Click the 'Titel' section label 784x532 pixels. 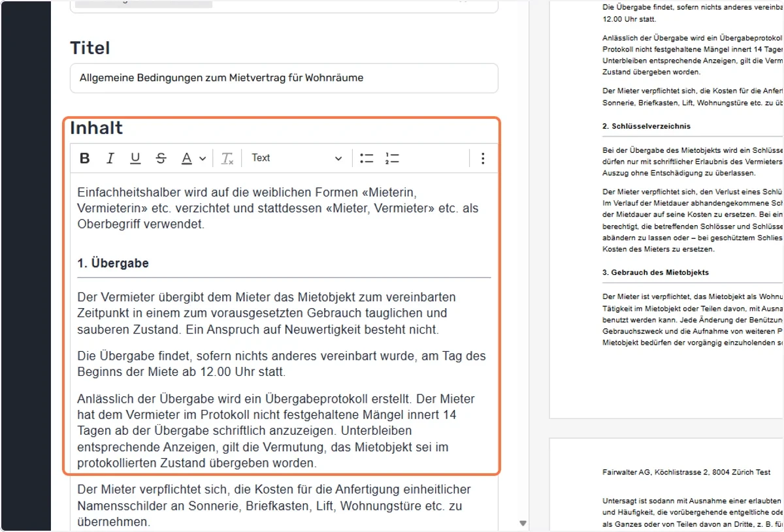(x=90, y=48)
